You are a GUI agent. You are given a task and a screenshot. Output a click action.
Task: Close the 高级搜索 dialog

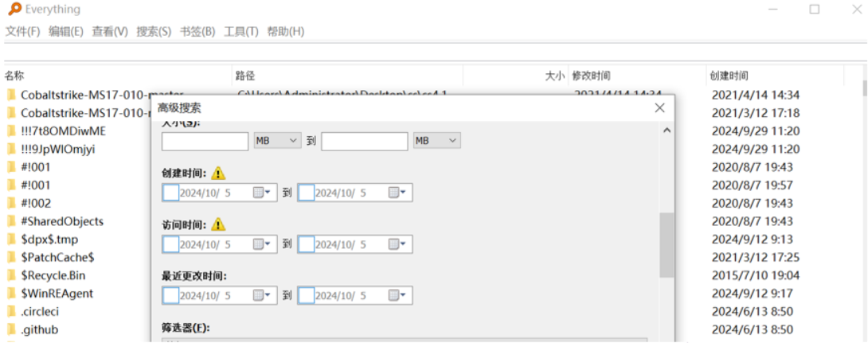coord(660,108)
